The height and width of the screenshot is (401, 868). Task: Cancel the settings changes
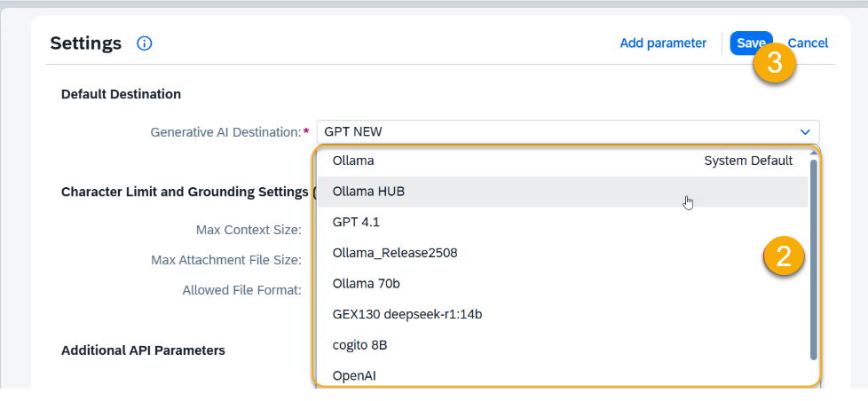tap(808, 43)
